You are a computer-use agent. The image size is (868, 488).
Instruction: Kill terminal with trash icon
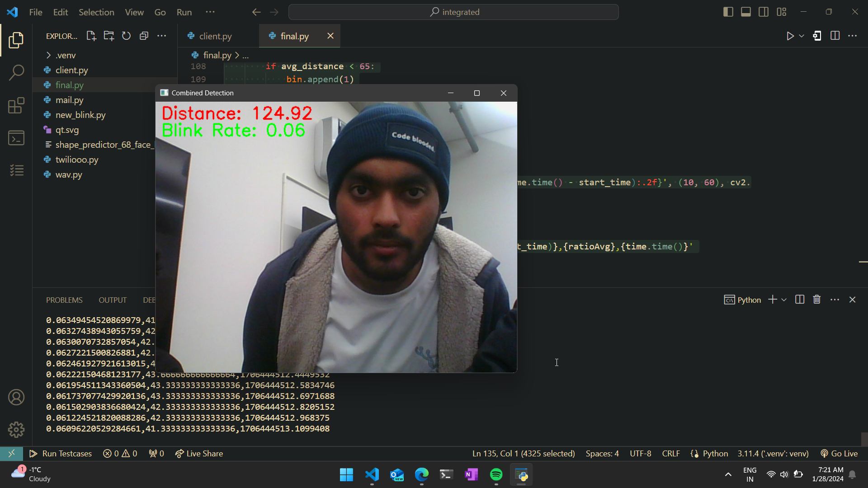816,300
